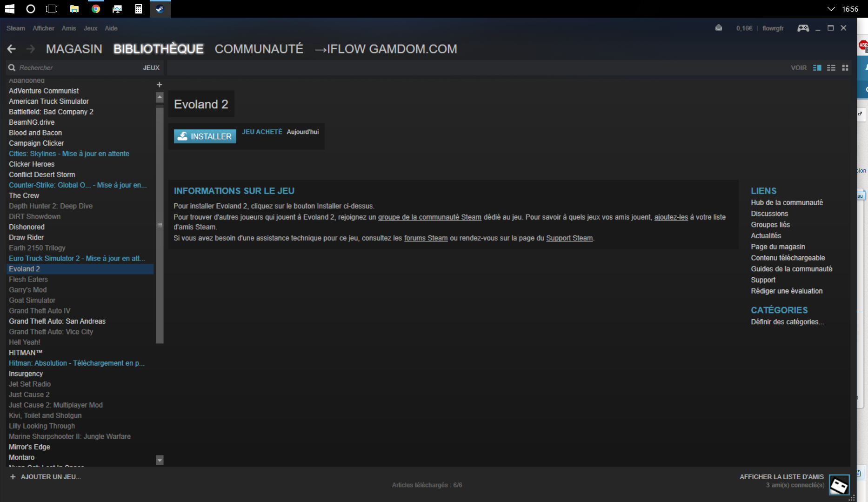The height and width of the screenshot is (502, 868).
Task: Open the Steam menu
Action: (16, 28)
